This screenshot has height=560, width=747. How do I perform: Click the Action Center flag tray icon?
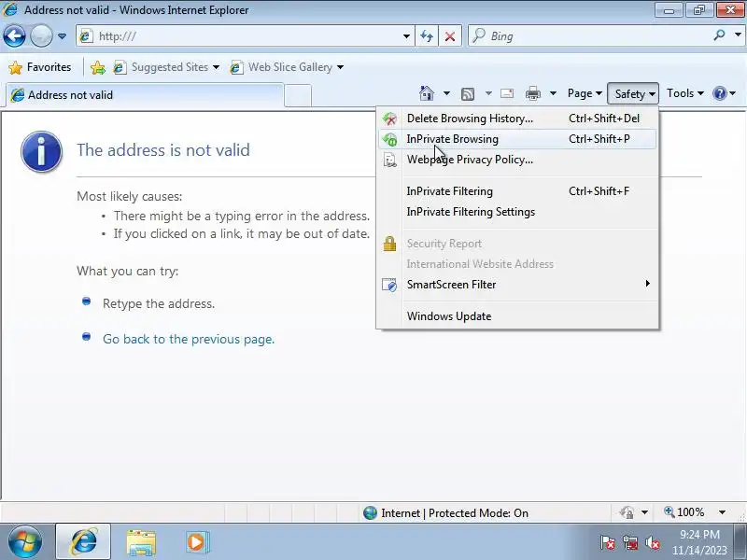click(607, 542)
